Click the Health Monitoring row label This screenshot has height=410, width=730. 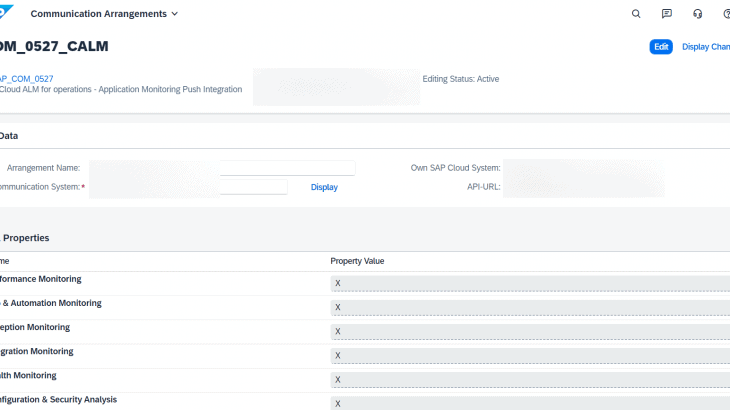pyautogui.click(x=28, y=376)
